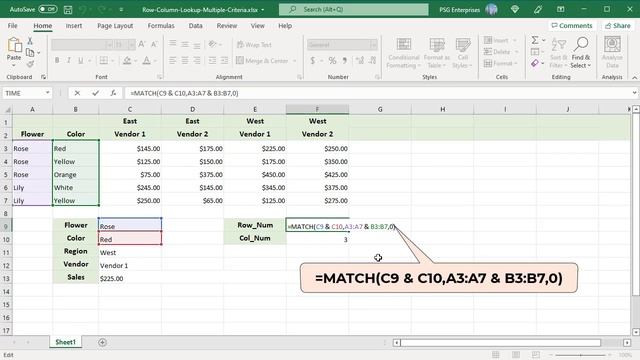Click the Analyze Data icon
This screenshot has width=640, height=360.
point(612,44)
